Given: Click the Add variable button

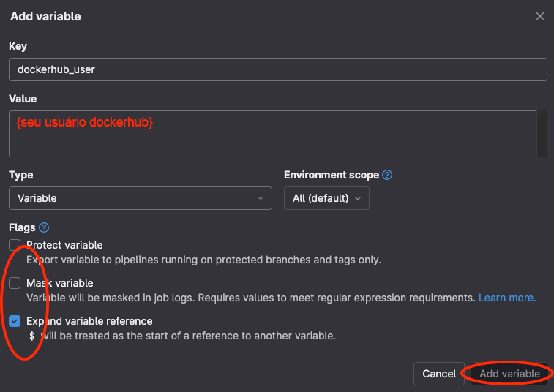Looking at the screenshot, I should [x=509, y=374].
